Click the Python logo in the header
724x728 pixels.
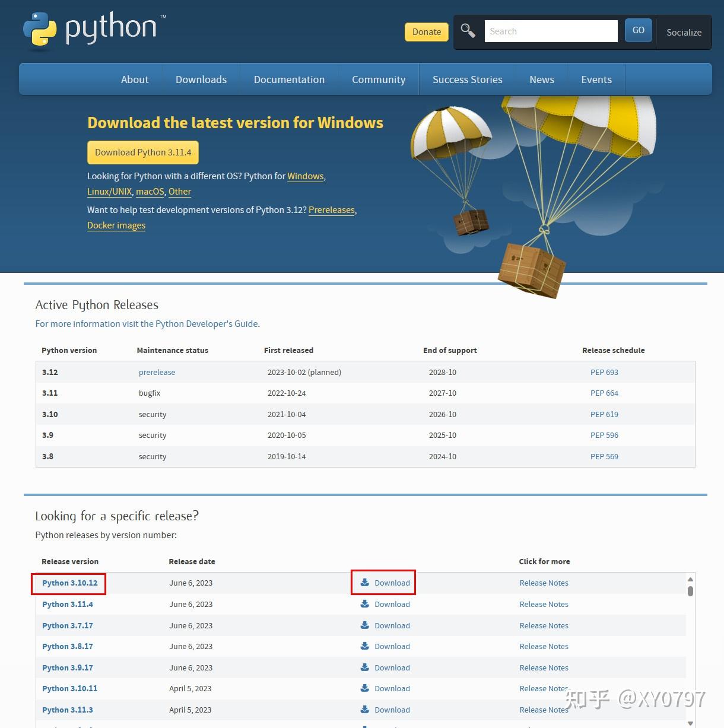[x=40, y=28]
